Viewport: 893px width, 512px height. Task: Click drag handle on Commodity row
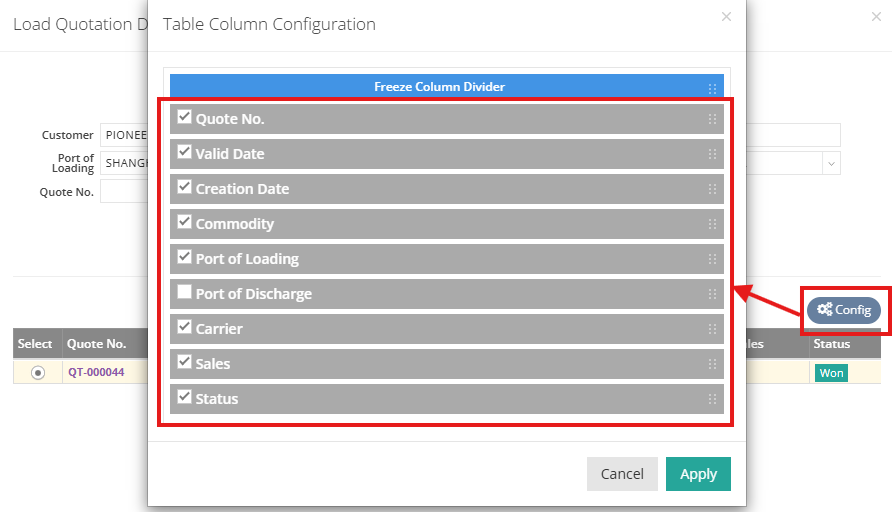click(712, 224)
